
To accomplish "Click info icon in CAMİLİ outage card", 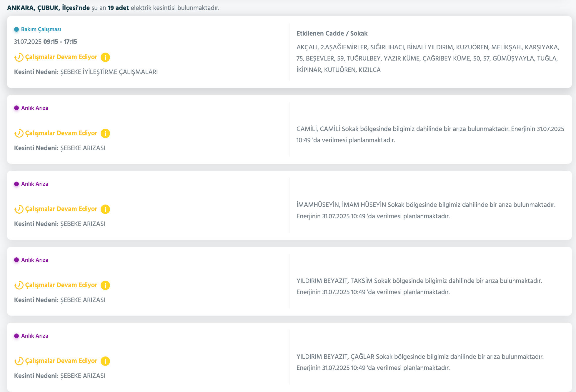I will click(x=105, y=133).
